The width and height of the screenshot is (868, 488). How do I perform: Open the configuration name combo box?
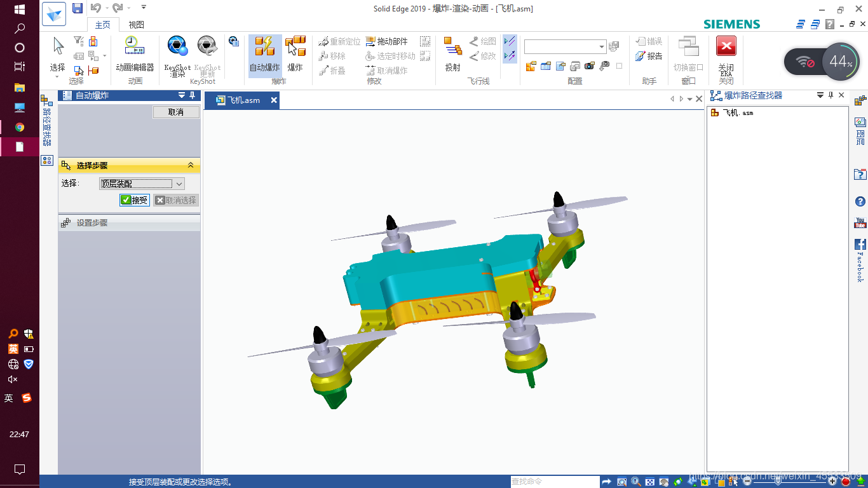[566, 46]
